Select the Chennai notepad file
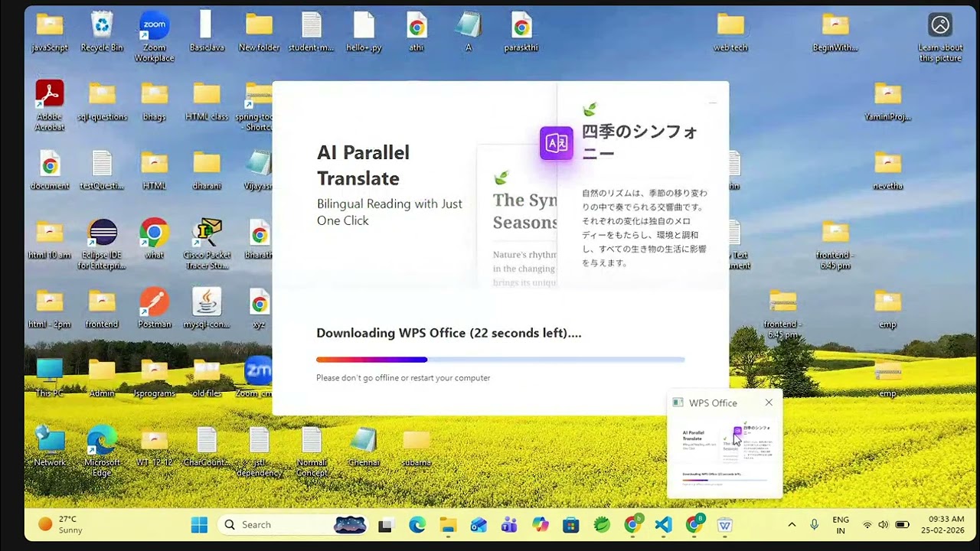The height and width of the screenshot is (551, 980). (x=364, y=446)
